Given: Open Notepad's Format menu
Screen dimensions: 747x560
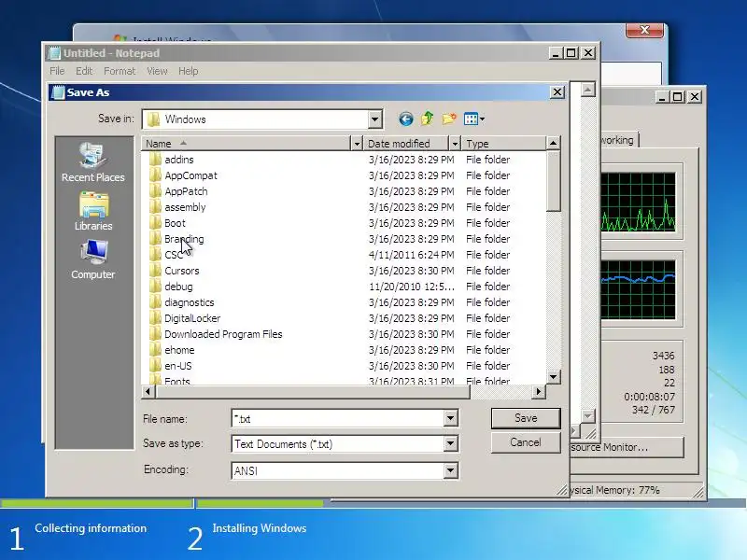Looking at the screenshot, I should tap(120, 71).
